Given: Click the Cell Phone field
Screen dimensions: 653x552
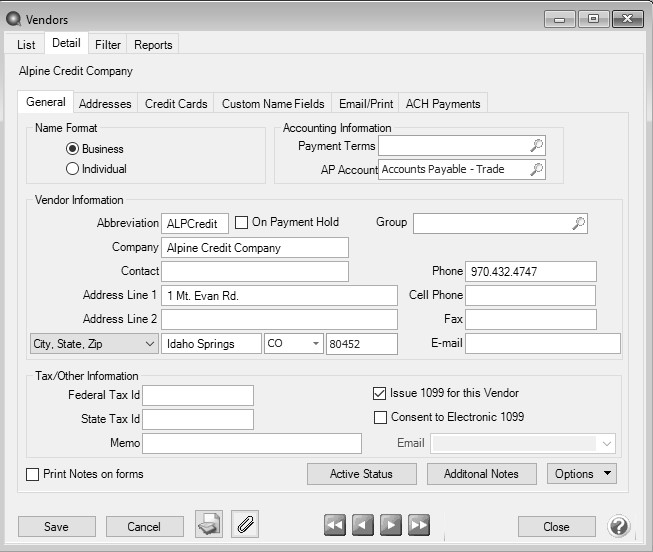Looking at the screenshot, I should pyautogui.click(x=531, y=296).
